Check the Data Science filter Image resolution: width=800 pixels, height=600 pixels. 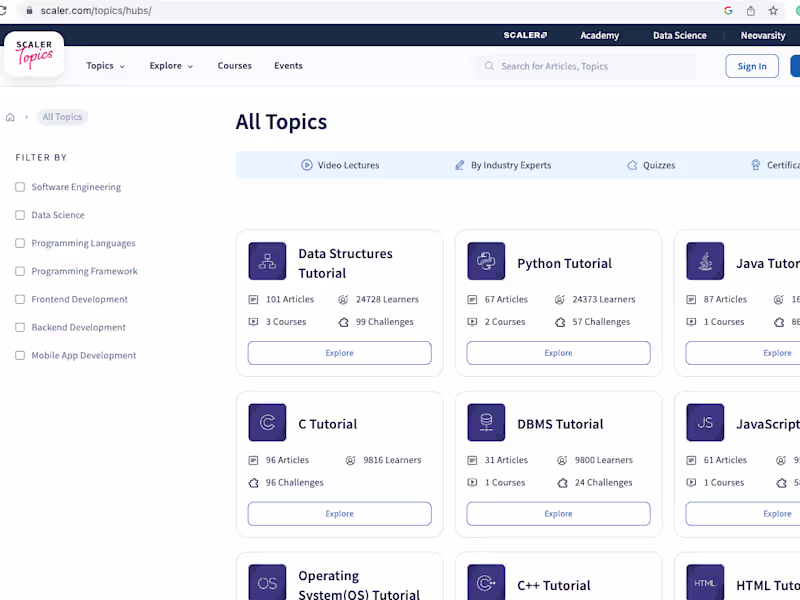click(x=20, y=215)
